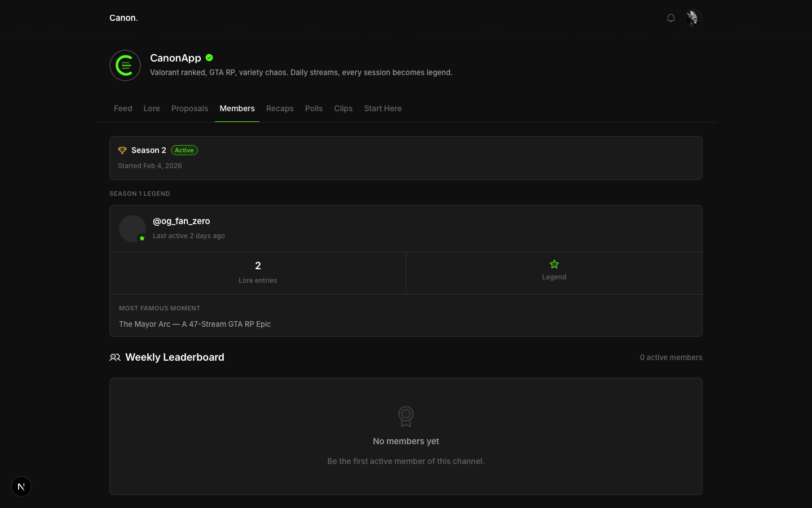Click the CanonApp channel logo

click(x=125, y=65)
